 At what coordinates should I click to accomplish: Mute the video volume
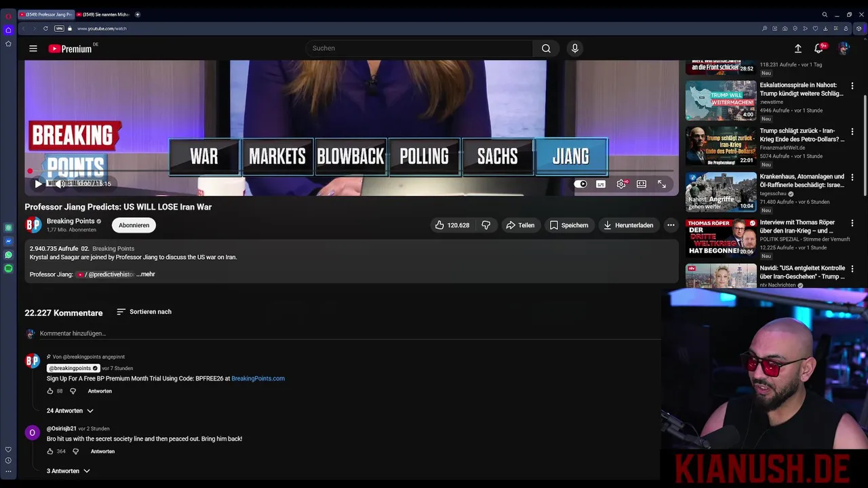60,184
